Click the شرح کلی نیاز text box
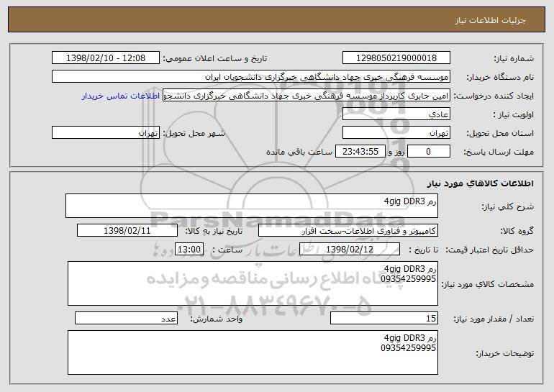The height and width of the screenshot is (392, 554). [252, 206]
